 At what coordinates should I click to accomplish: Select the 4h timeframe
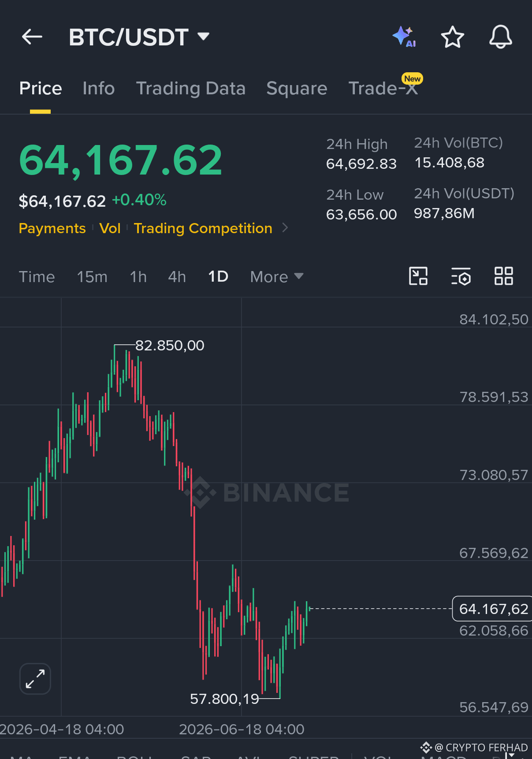click(x=177, y=277)
